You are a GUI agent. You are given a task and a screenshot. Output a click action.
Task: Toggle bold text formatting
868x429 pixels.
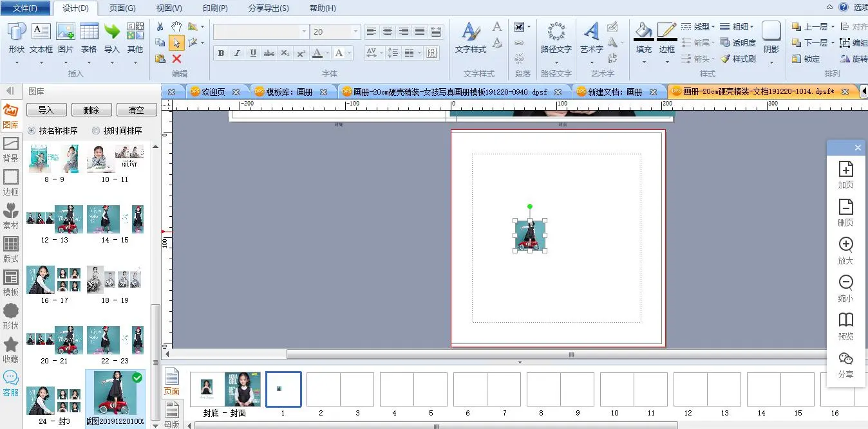pos(221,53)
